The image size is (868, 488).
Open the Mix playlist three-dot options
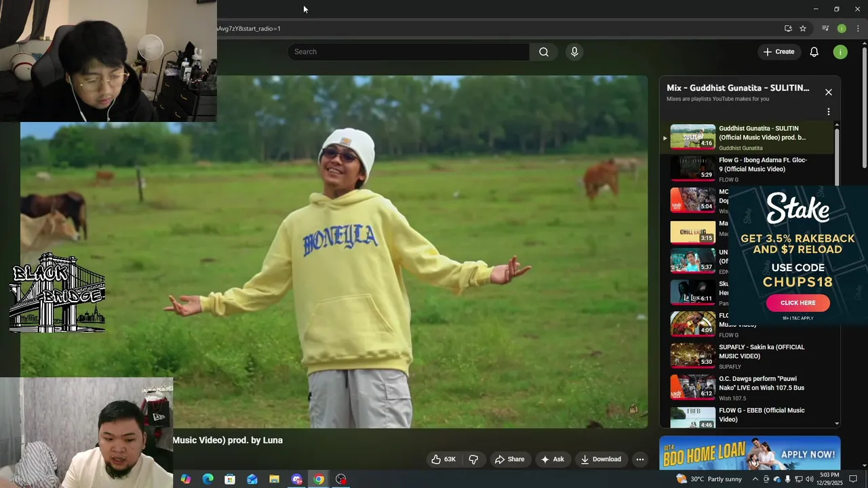coord(829,112)
